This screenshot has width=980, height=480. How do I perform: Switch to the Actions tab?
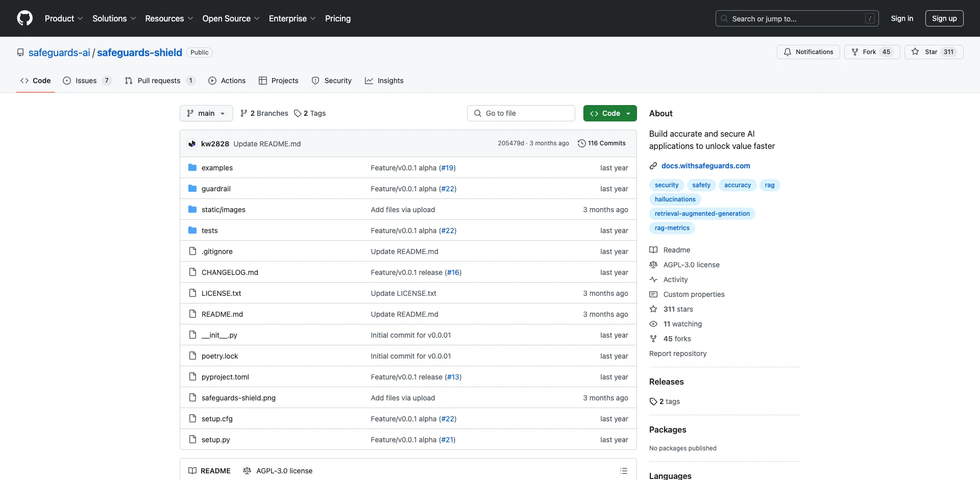[x=227, y=81]
